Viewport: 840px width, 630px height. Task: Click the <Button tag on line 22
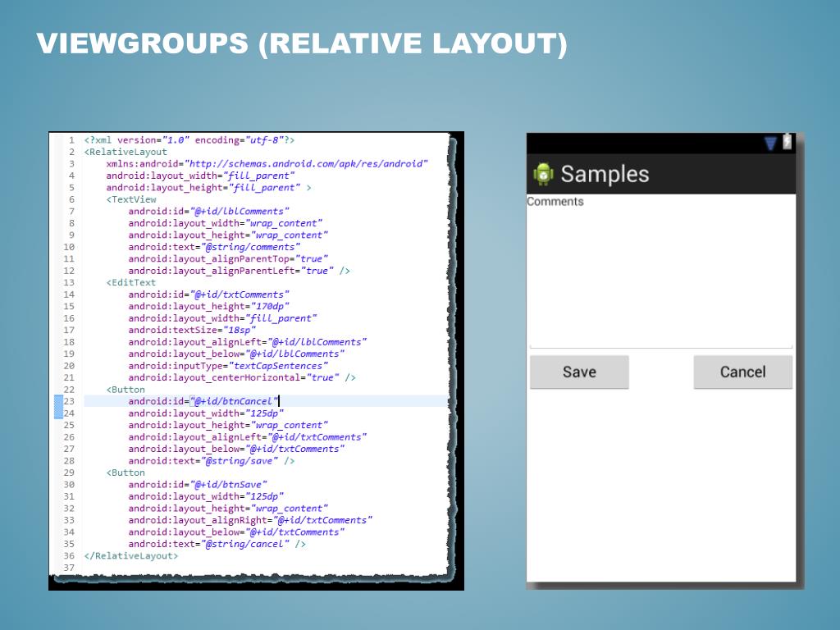tap(126, 390)
